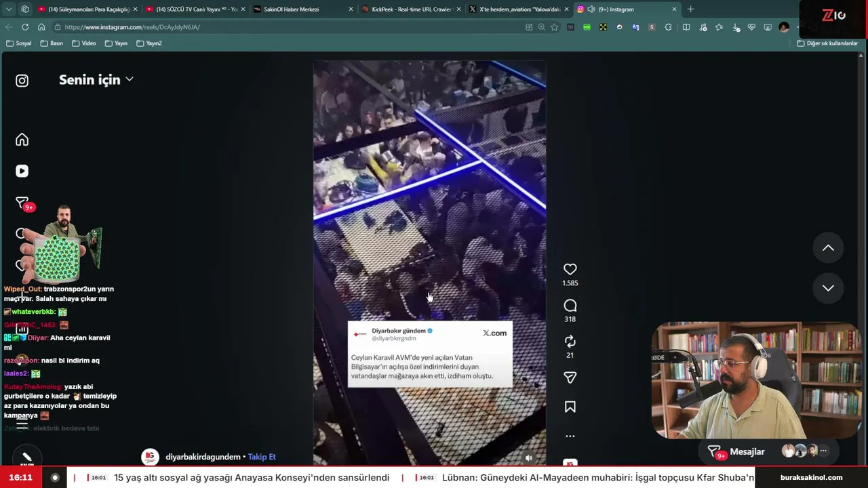The height and width of the screenshot is (488, 868).
Task: Select the Instagram browser tab
Action: click(x=627, y=9)
